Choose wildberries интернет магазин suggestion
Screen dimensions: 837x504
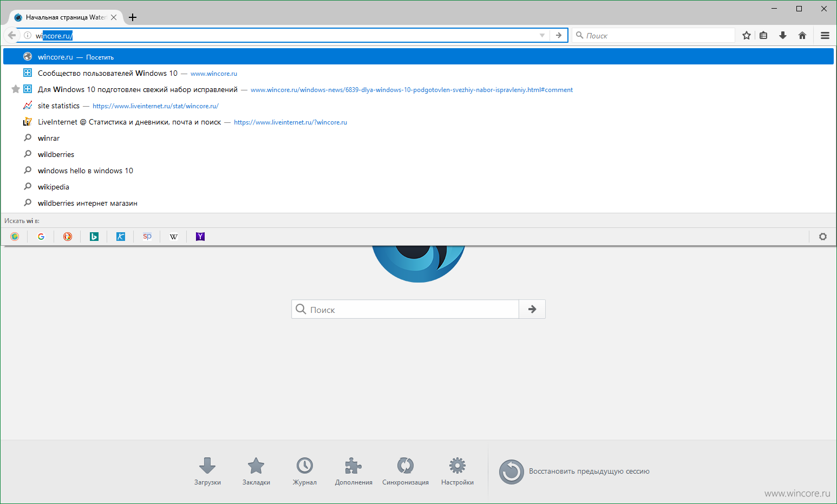pos(418,203)
